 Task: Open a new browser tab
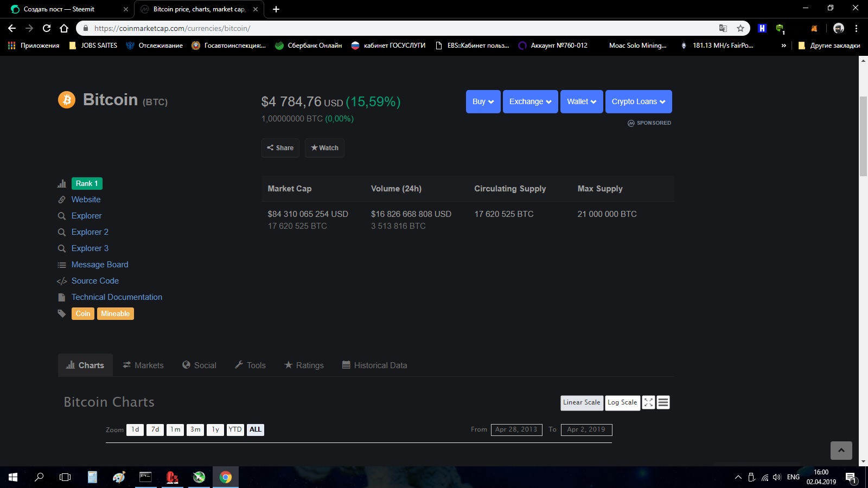(276, 9)
